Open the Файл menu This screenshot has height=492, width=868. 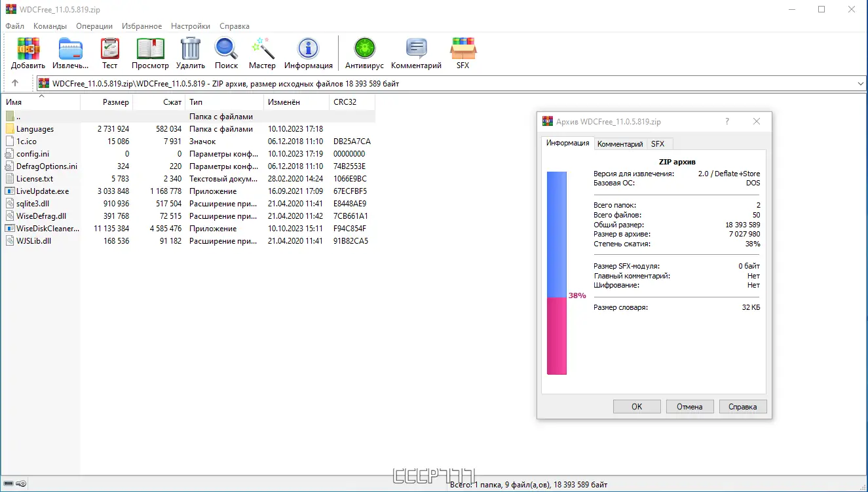pyautogui.click(x=14, y=26)
